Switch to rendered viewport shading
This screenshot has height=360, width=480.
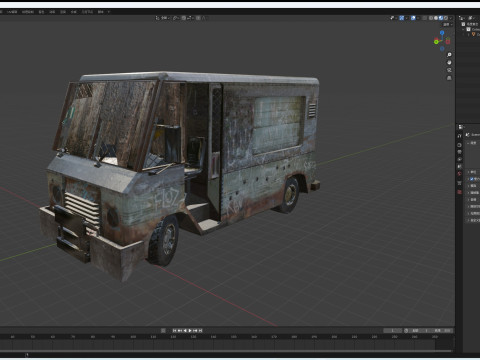click(x=446, y=18)
